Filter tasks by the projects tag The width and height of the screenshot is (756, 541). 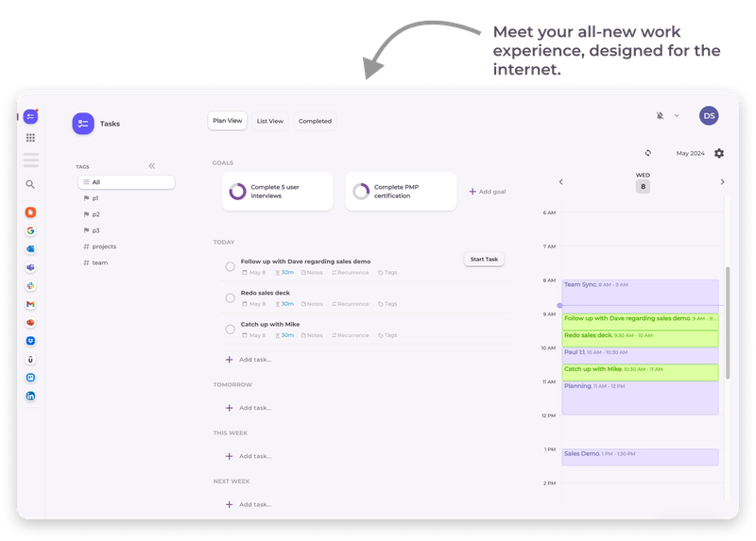pyautogui.click(x=100, y=246)
